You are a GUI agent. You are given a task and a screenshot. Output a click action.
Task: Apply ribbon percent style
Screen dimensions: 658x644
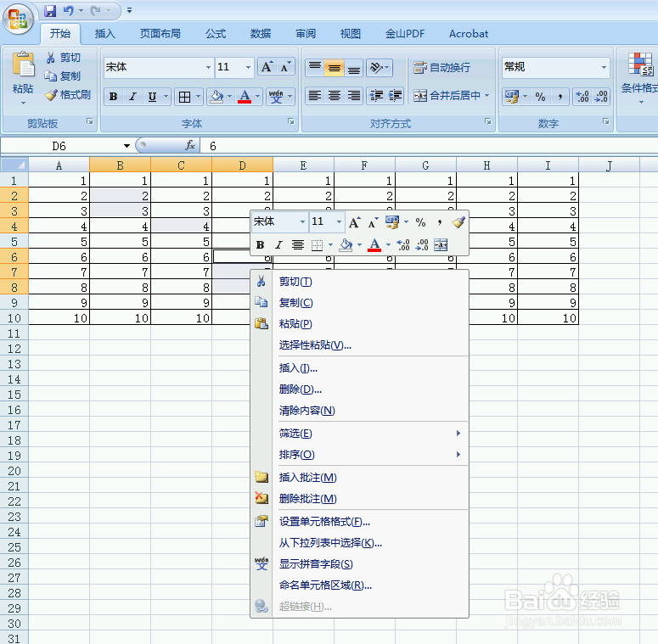pyautogui.click(x=540, y=97)
